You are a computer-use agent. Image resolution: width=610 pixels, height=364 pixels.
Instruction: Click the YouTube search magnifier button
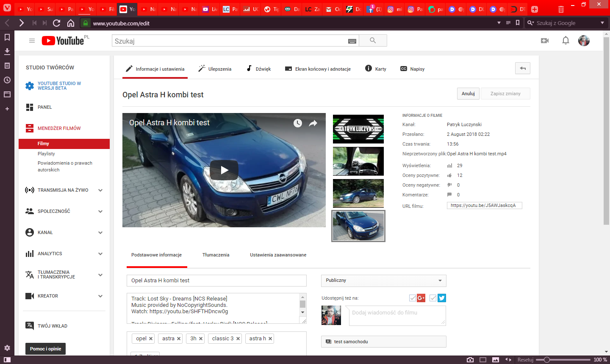pyautogui.click(x=373, y=41)
